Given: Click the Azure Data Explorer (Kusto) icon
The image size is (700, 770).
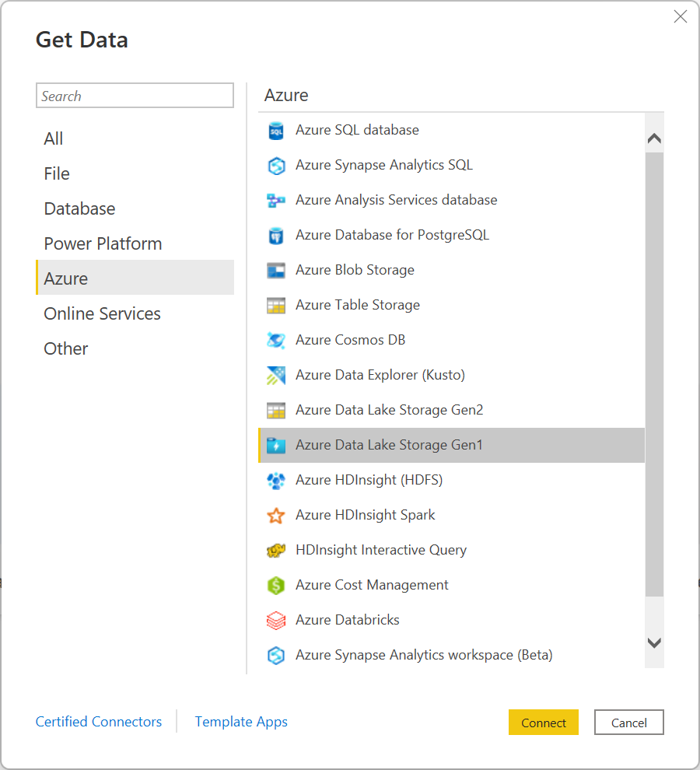Looking at the screenshot, I should point(276,376).
